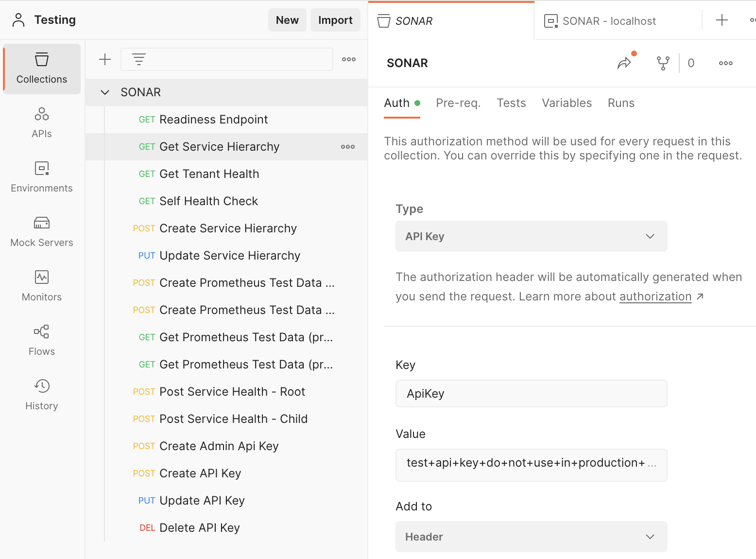Open Post Service Health - Child request
This screenshot has height=559, width=756.
226,419
